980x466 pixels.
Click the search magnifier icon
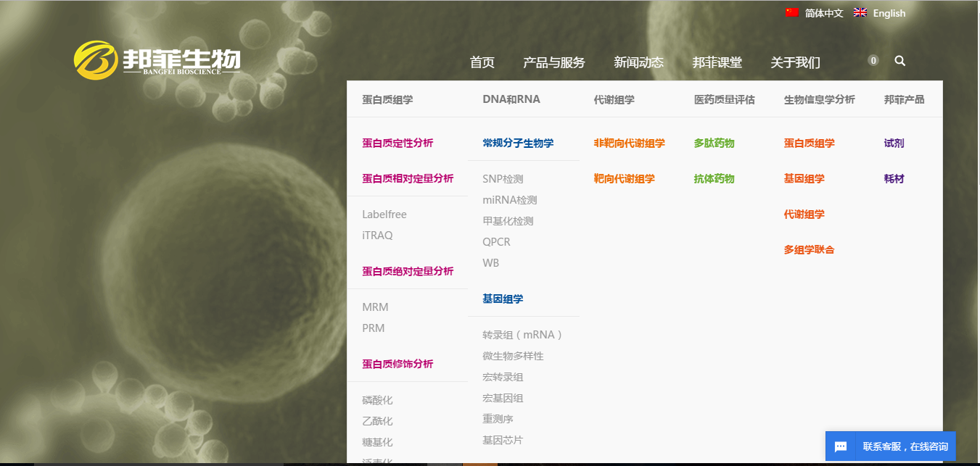pos(899,61)
